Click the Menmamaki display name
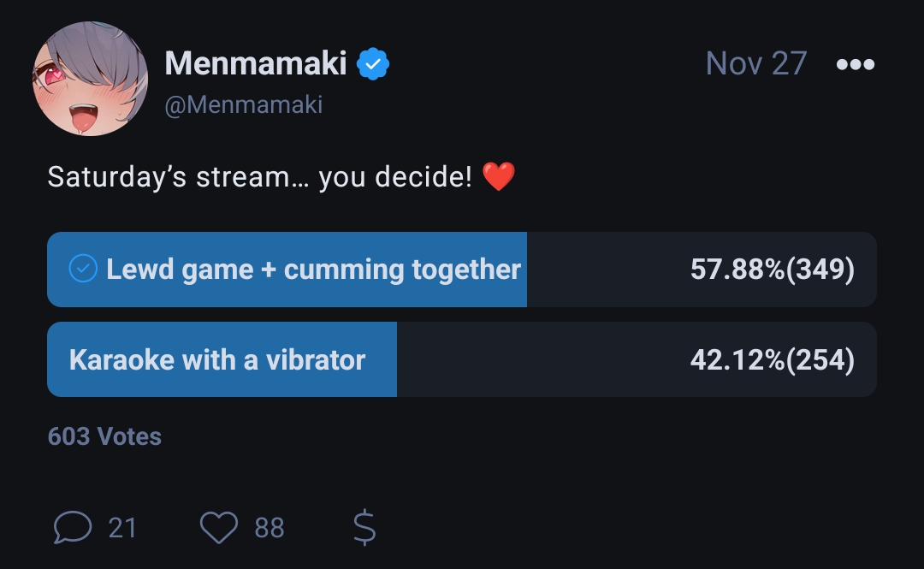This screenshot has width=924, height=569. [x=256, y=63]
